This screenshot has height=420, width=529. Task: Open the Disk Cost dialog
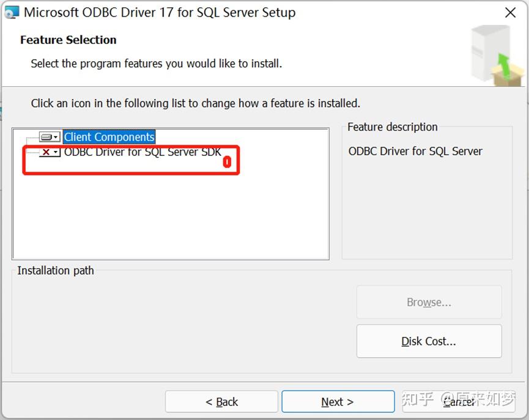coord(429,341)
